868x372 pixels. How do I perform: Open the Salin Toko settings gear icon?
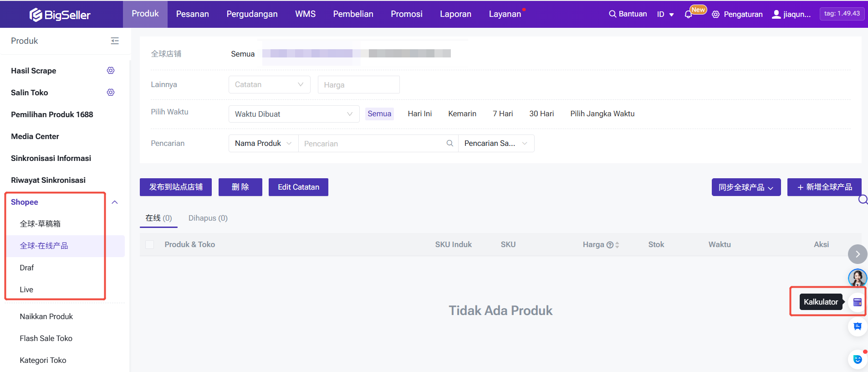coord(111,93)
